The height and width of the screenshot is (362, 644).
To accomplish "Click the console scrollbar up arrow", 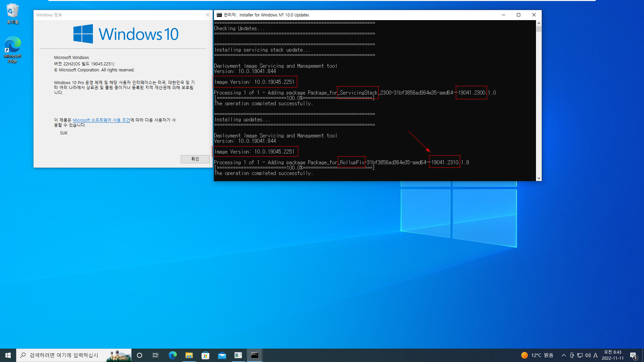I will [539, 23].
